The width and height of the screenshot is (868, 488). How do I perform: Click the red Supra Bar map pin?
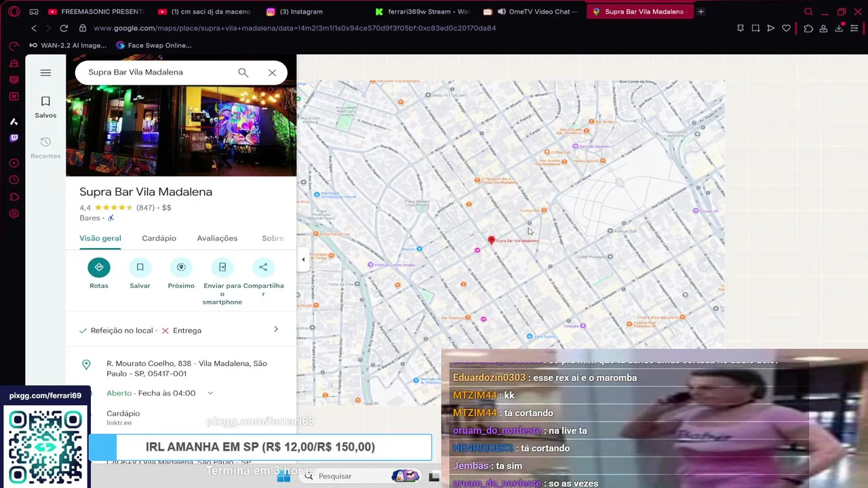tap(492, 240)
